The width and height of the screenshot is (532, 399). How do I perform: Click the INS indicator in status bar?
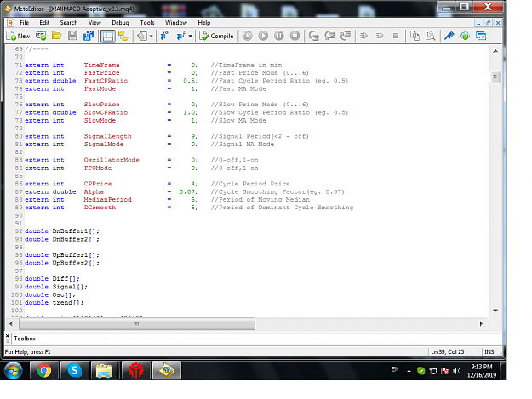pyautogui.click(x=489, y=352)
